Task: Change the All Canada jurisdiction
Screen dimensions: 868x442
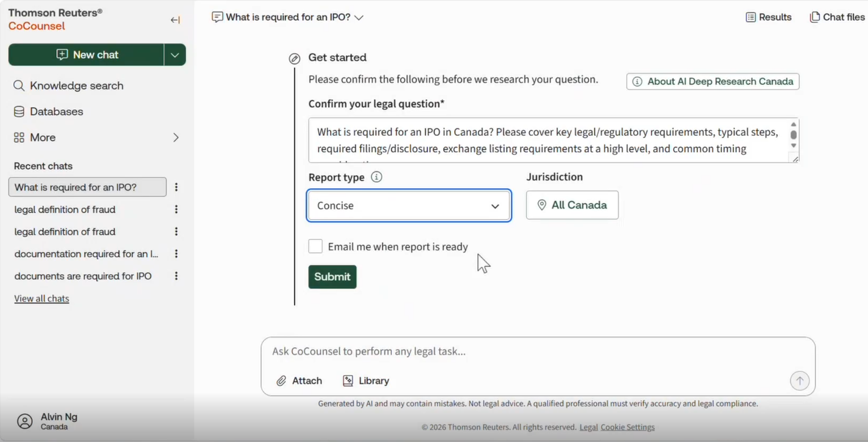Action: [572, 205]
